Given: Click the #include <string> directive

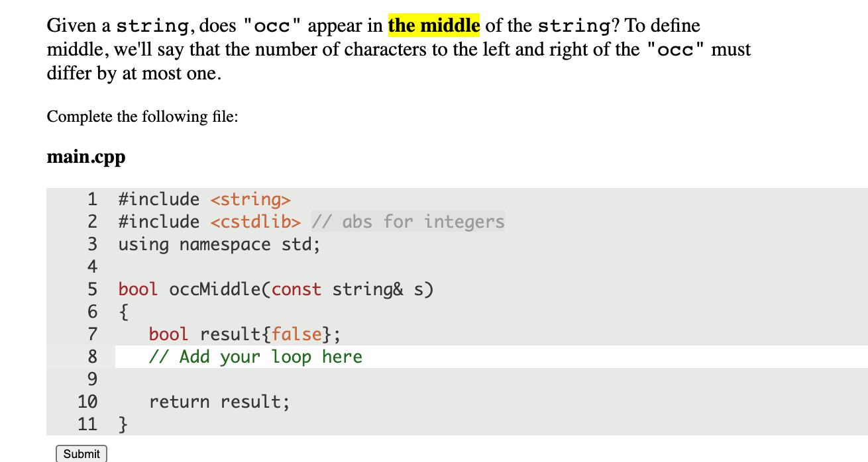Looking at the screenshot, I should (x=203, y=199).
